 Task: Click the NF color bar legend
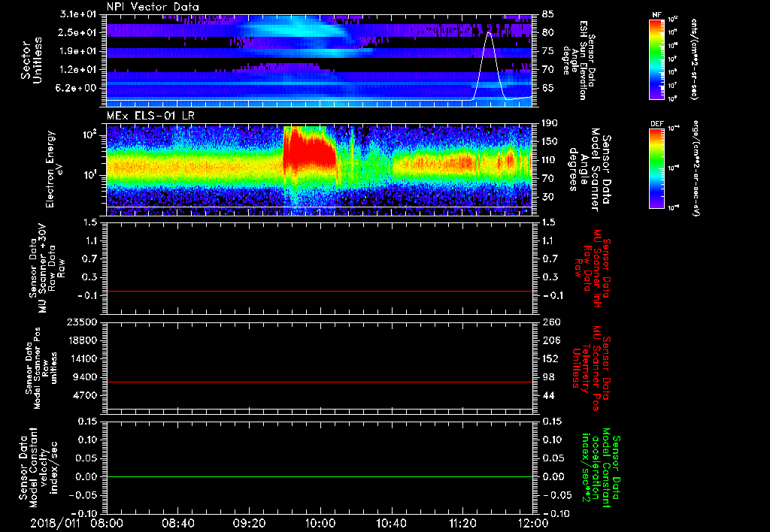[656, 59]
